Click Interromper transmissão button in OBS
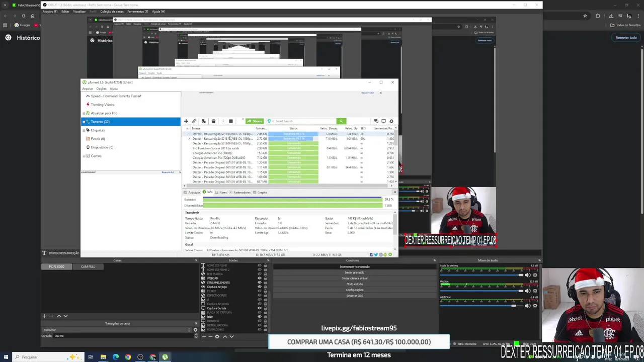 pyautogui.click(x=355, y=266)
